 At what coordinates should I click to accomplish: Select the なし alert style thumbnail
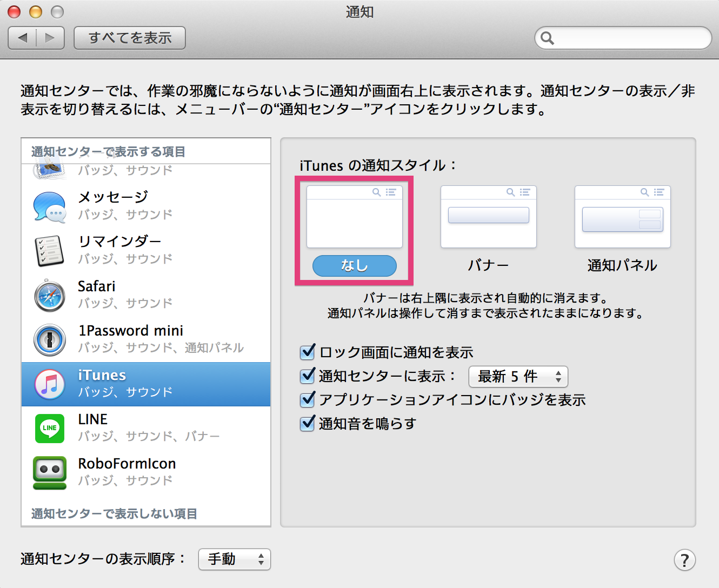pyautogui.click(x=355, y=217)
